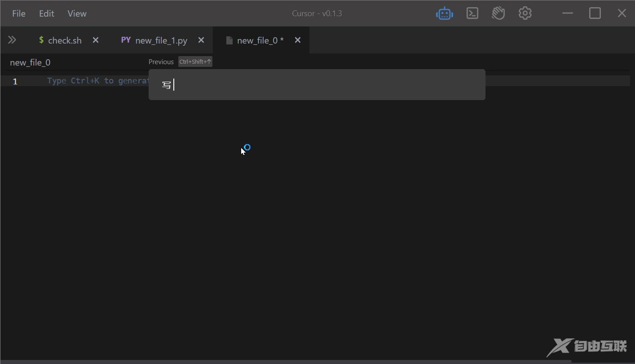635x364 pixels.
Task: Maximize the Cursor window
Action: [595, 13]
